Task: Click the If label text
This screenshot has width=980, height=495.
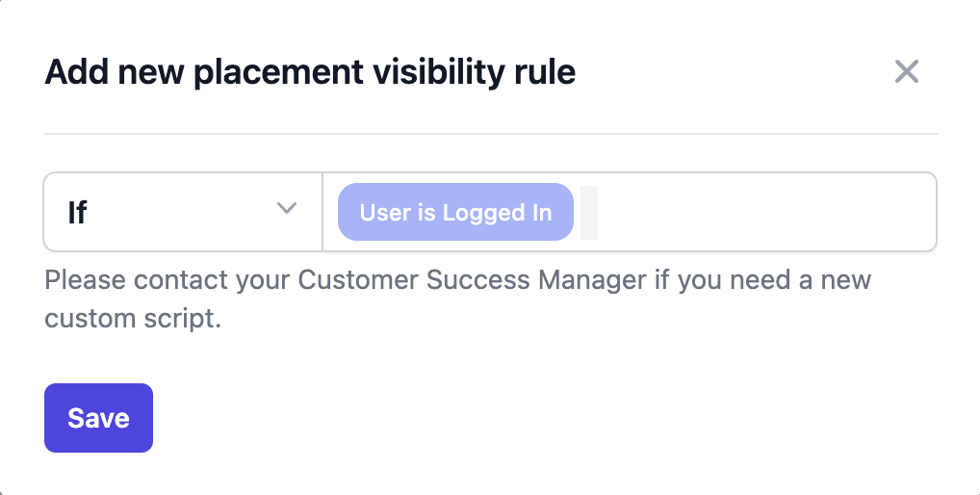Action: [x=78, y=213]
